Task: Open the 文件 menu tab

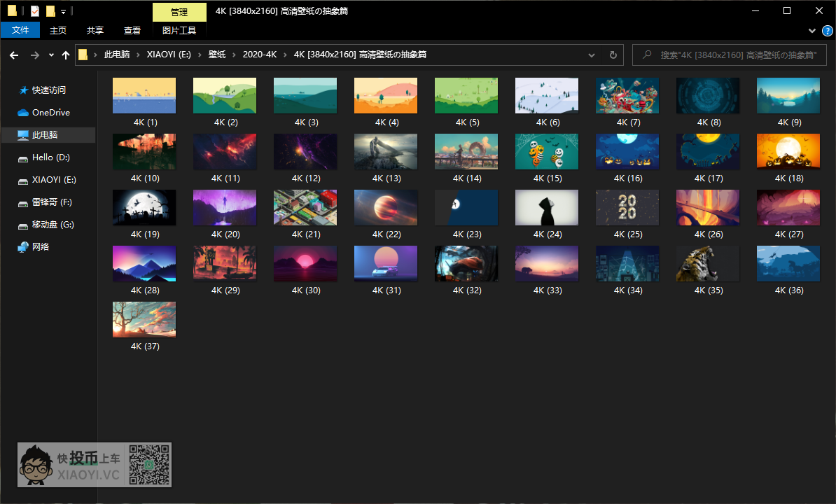Action: (20, 30)
